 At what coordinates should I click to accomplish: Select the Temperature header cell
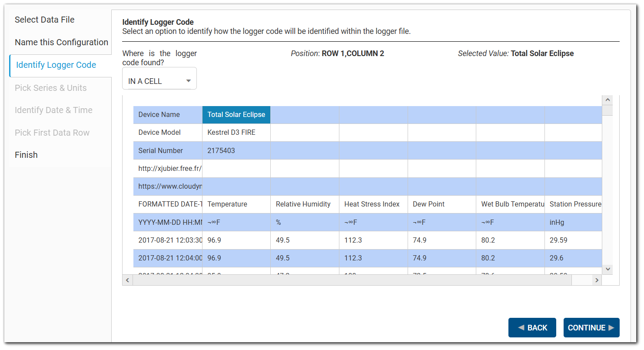click(236, 204)
